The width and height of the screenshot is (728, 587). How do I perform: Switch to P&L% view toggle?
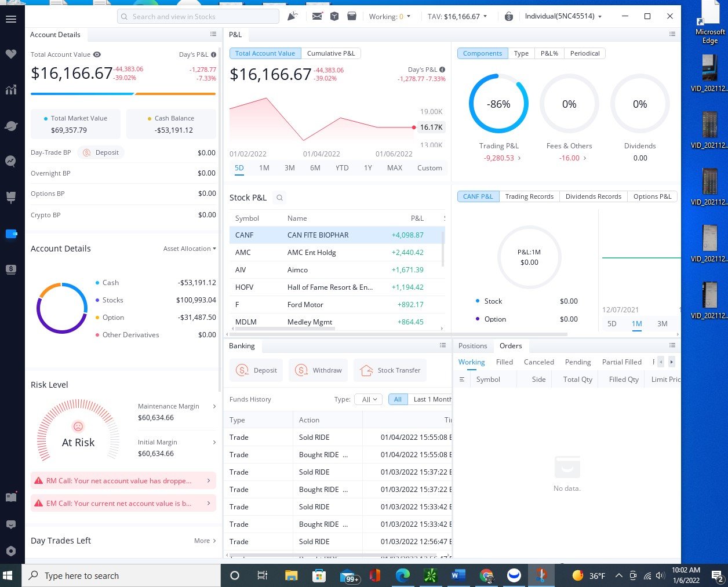coord(549,53)
